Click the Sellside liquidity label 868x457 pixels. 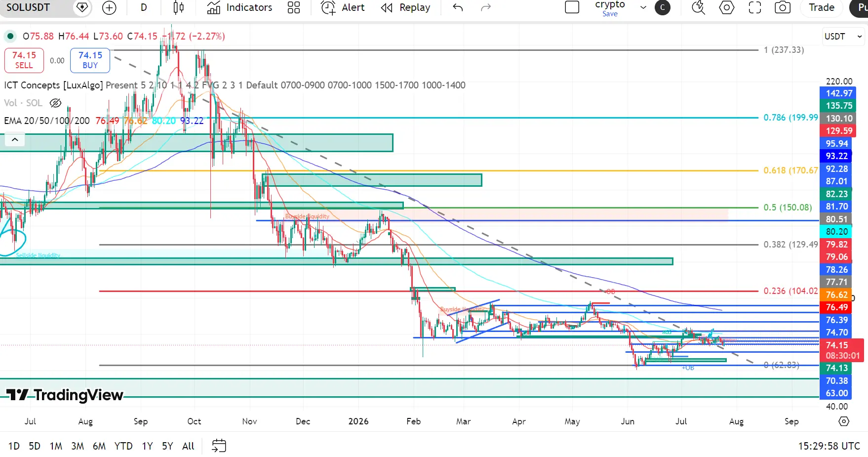pos(38,255)
